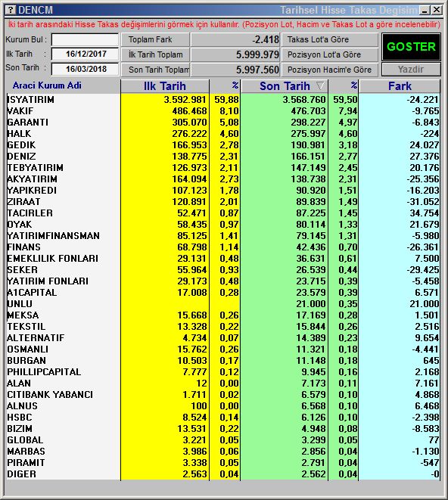Click Son Tarih value 3.568.760
The image size is (448, 500).
pyautogui.click(x=304, y=100)
